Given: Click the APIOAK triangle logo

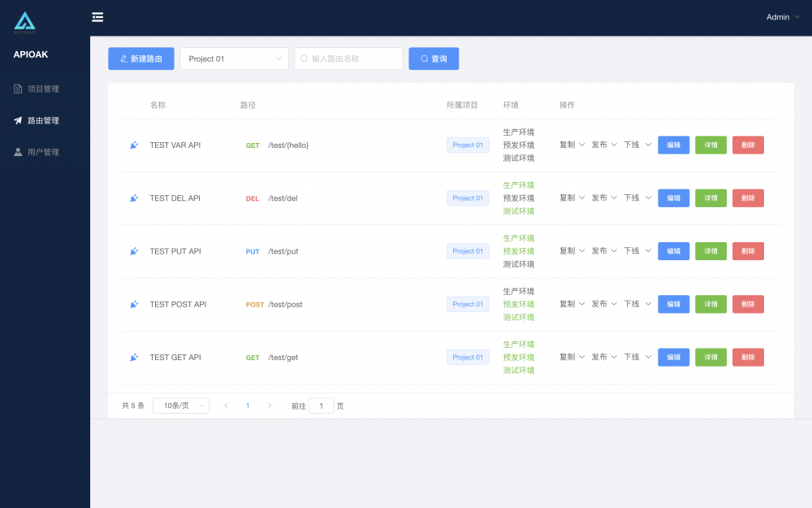Looking at the screenshot, I should pos(24,22).
